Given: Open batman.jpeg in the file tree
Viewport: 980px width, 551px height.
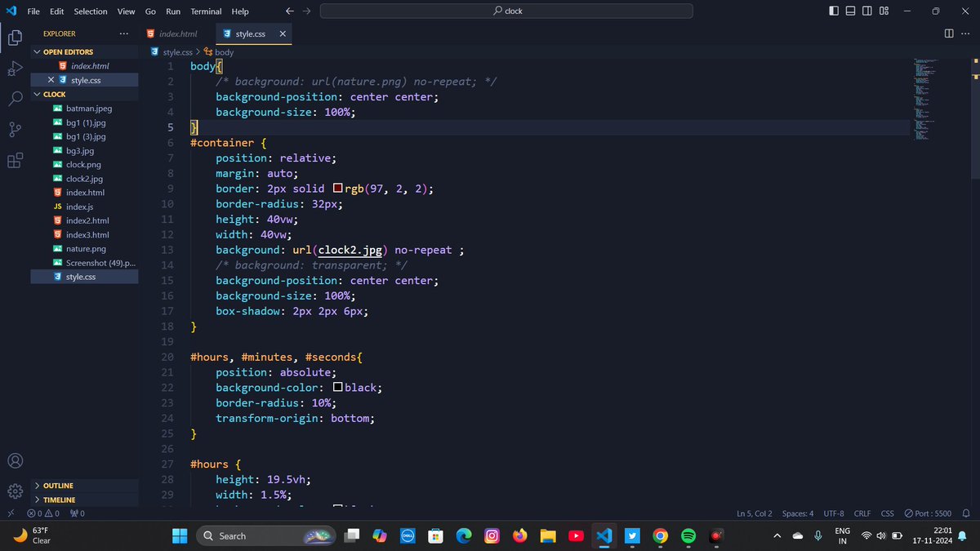Looking at the screenshot, I should [x=84, y=108].
